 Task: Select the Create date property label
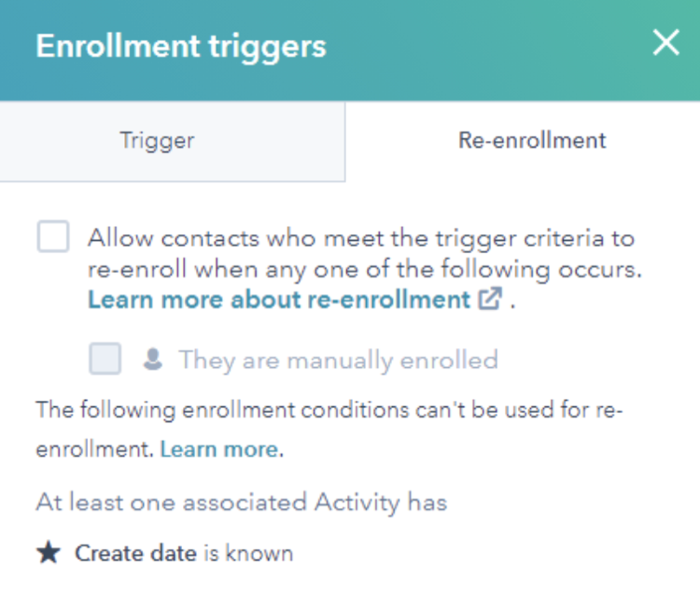[135, 553]
